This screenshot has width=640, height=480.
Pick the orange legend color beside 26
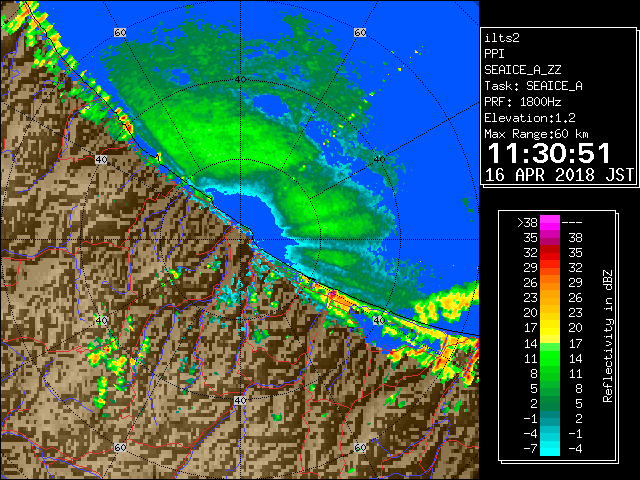tap(550, 282)
